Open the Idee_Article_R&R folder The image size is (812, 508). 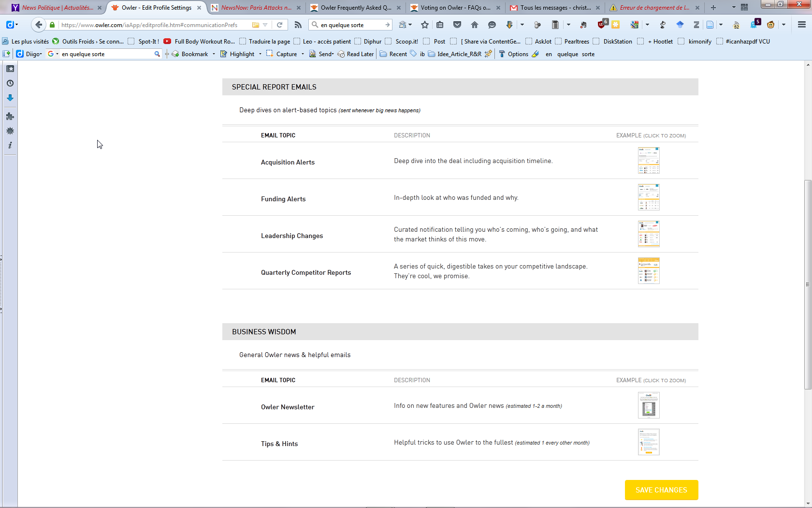[x=454, y=54]
